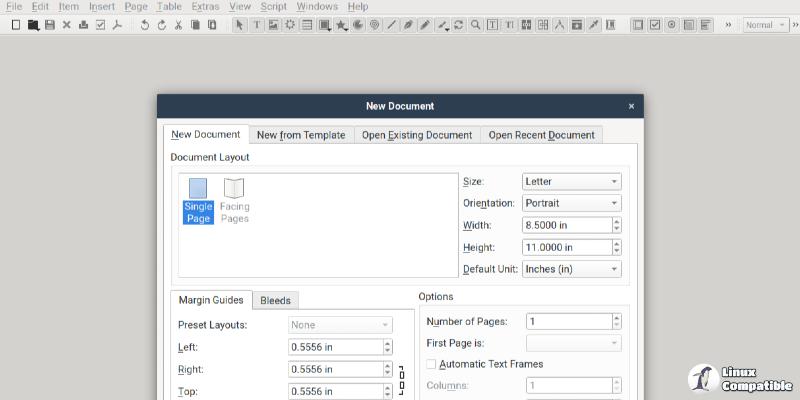Click the Save document toolbar icon
Image resolution: width=800 pixels, height=400 pixels.
pyautogui.click(x=50, y=25)
